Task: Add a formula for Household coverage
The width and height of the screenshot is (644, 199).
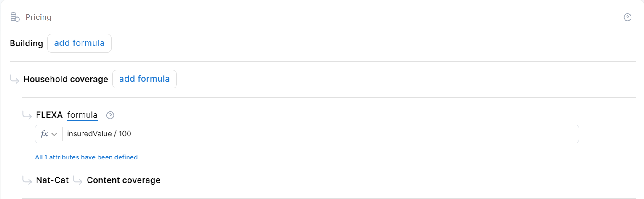Action: [144, 79]
